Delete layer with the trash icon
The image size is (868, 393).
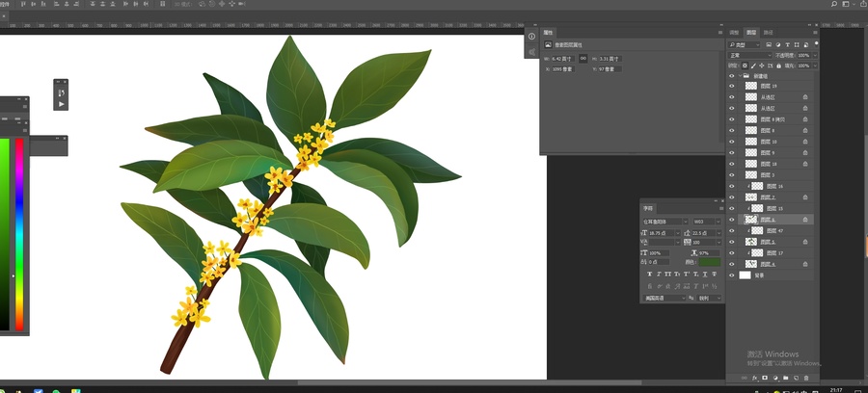click(806, 379)
